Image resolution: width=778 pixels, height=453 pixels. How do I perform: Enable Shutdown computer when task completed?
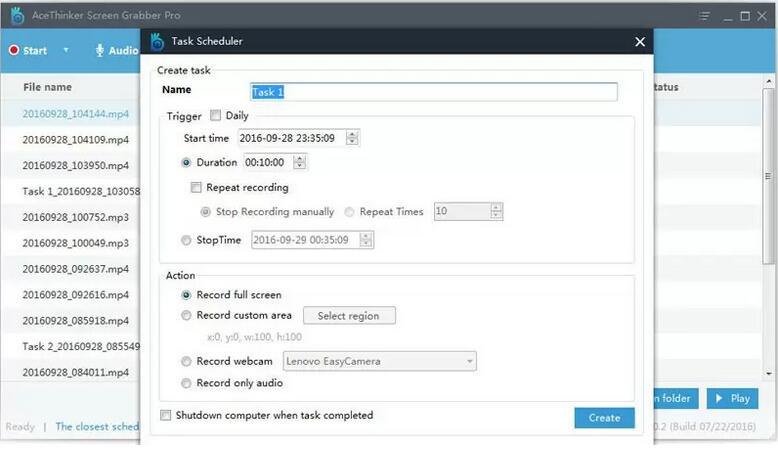[166, 415]
